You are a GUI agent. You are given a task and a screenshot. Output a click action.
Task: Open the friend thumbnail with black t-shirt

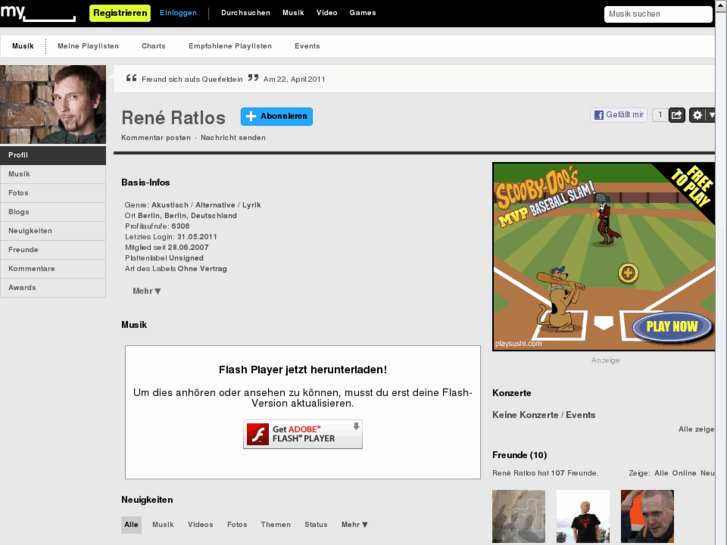tap(583, 516)
